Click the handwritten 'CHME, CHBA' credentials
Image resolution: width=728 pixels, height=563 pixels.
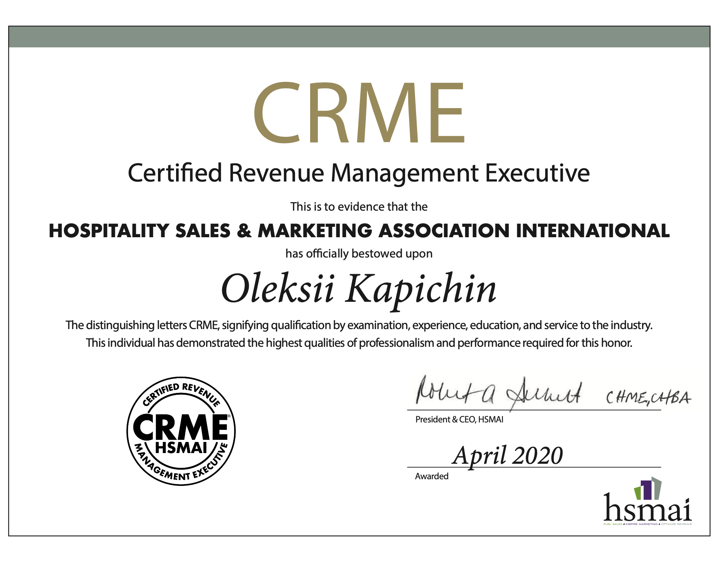tap(648, 398)
